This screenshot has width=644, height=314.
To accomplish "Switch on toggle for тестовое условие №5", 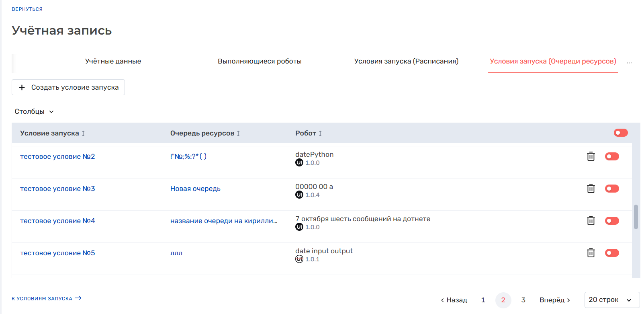I will pos(612,253).
